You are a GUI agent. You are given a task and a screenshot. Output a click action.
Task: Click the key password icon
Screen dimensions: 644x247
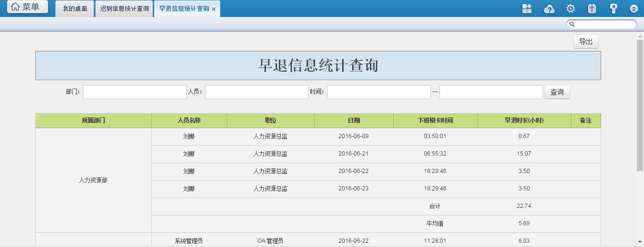(x=613, y=8)
